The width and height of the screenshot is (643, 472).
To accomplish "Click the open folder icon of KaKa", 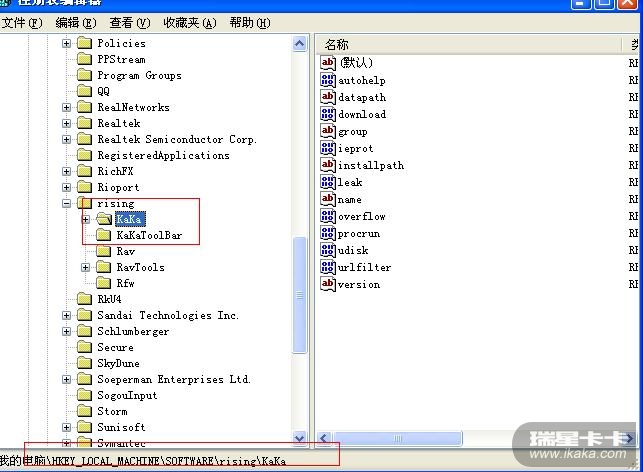I will (104, 219).
